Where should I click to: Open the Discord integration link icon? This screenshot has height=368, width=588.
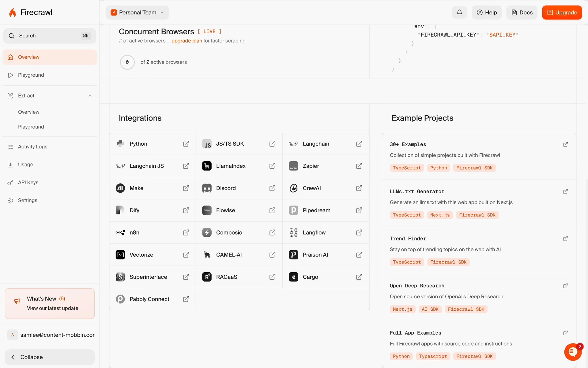click(272, 188)
